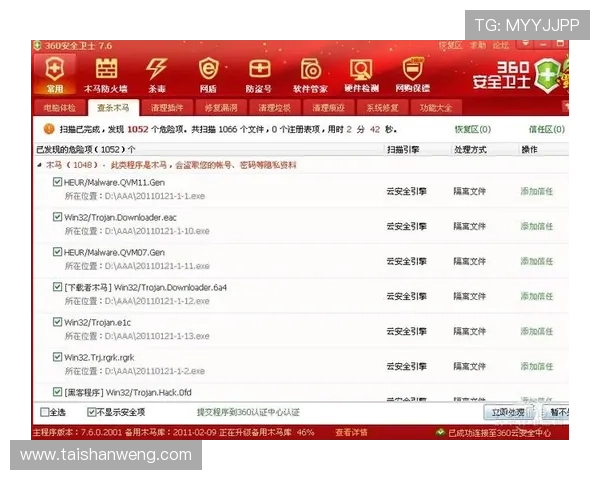Open the 硬件检测 hardware check icon
Image resolution: width=600 pixels, height=480 pixels.
click(x=361, y=75)
